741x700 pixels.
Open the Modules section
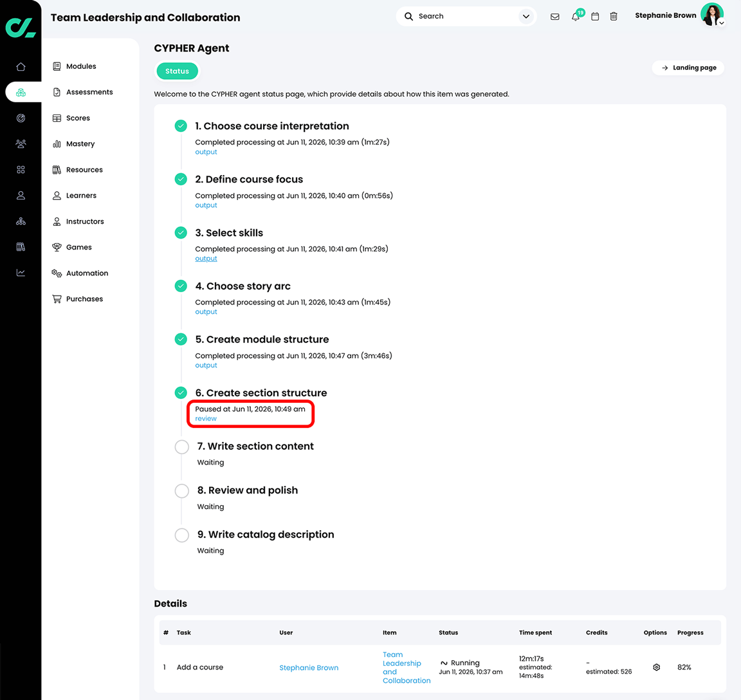point(81,66)
